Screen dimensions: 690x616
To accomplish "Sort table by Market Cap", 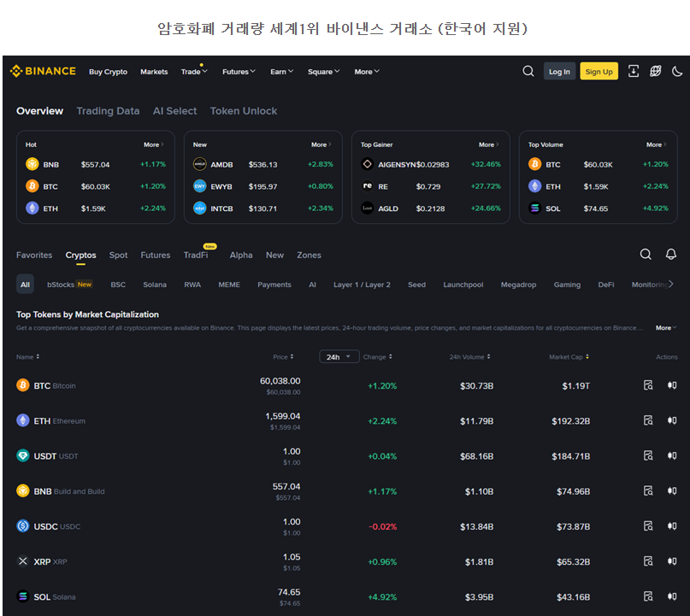I will coord(569,357).
